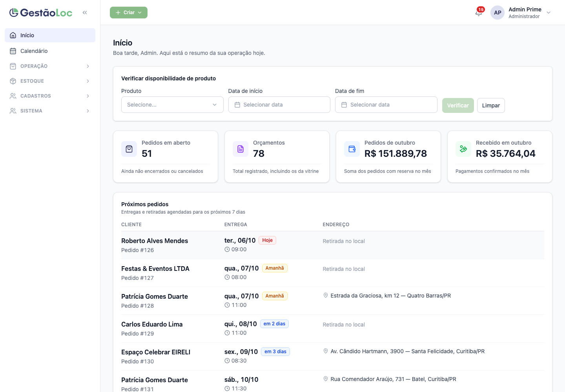Open Roberto Alves Mendes order row
The image size is (565, 392).
[x=333, y=245]
